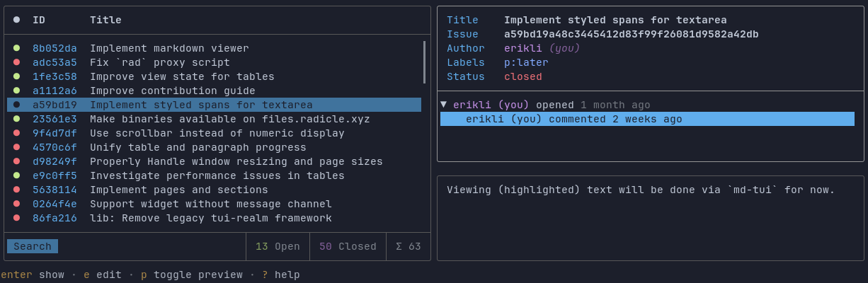Collapse the erikli opened thread triangle
The width and height of the screenshot is (868, 283).
click(443, 105)
